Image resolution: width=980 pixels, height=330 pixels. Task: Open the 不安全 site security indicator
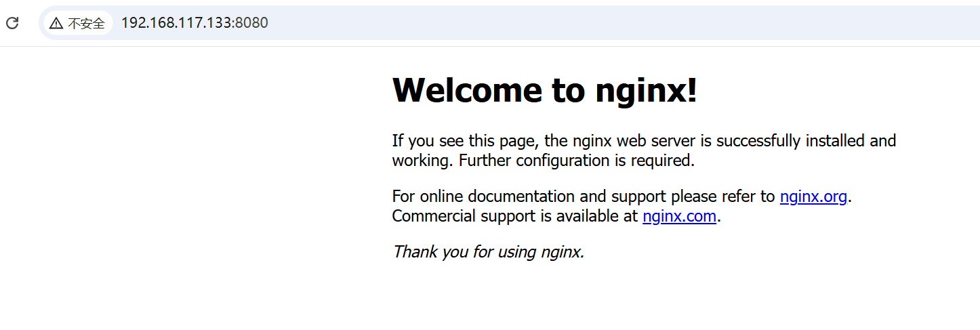click(x=77, y=23)
